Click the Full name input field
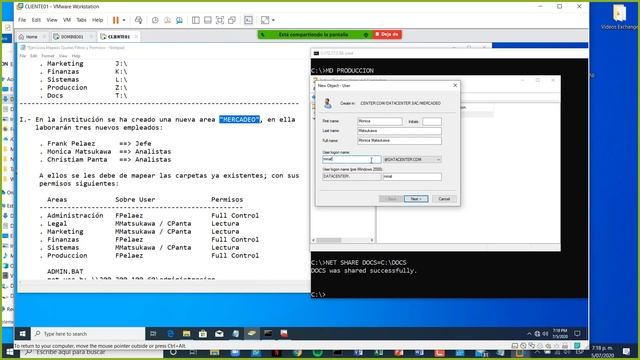 click(399, 140)
